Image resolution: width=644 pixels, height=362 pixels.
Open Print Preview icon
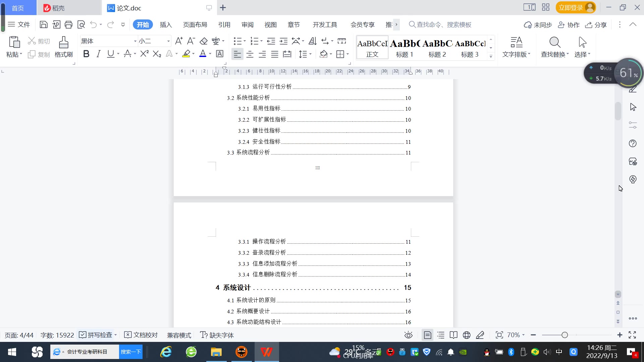click(81, 24)
